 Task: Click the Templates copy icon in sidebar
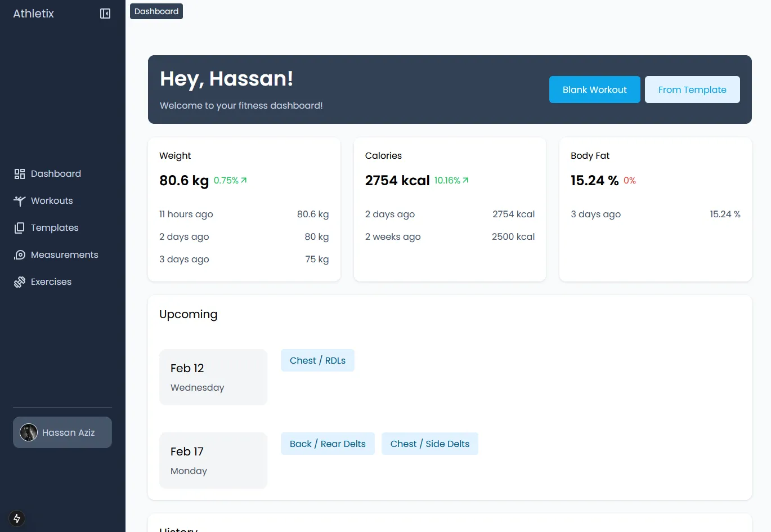(20, 228)
